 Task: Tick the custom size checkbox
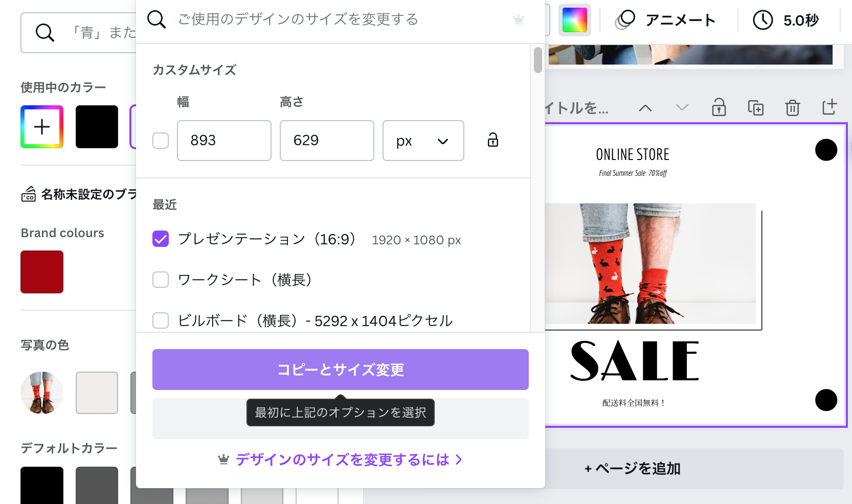pyautogui.click(x=161, y=141)
